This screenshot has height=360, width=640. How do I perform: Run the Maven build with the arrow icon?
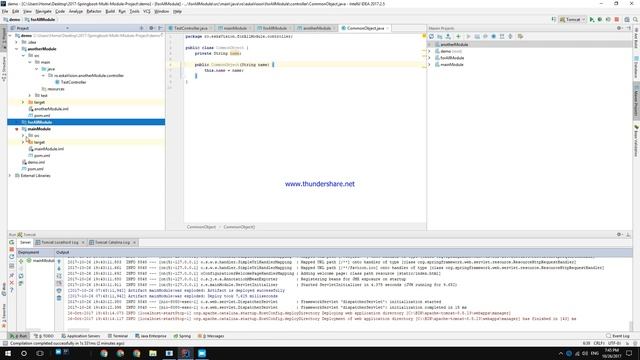point(468,36)
